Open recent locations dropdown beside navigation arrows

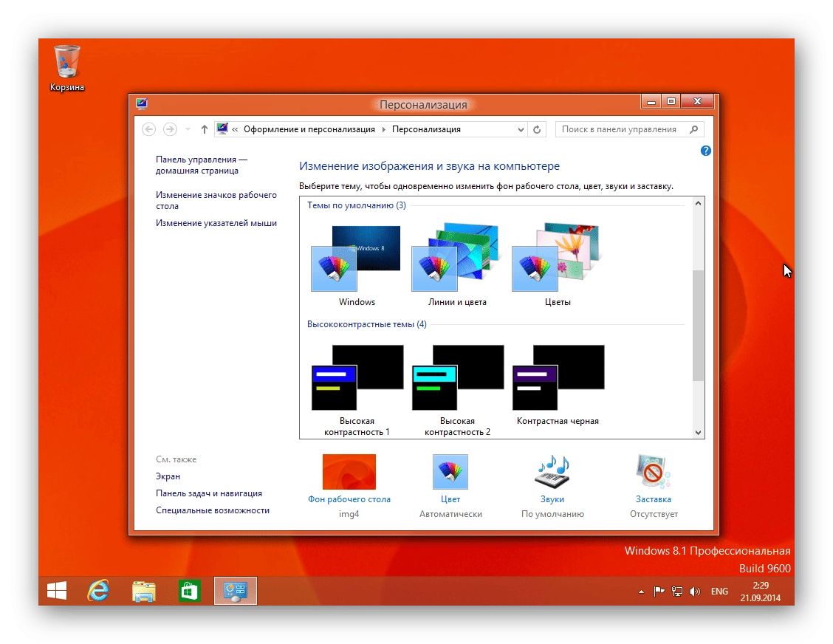[x=188, y=129]
